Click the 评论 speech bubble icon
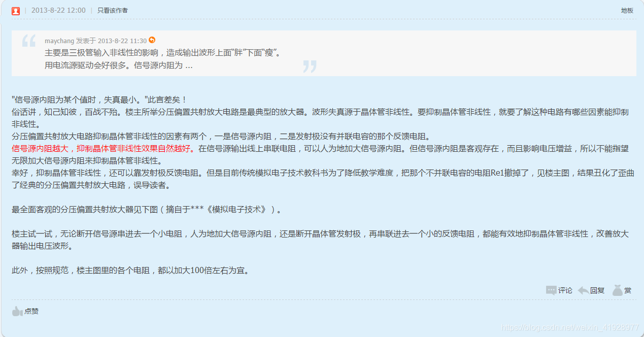Image resolution: width=644 pixels, height=337 pixels. [551, 290]
